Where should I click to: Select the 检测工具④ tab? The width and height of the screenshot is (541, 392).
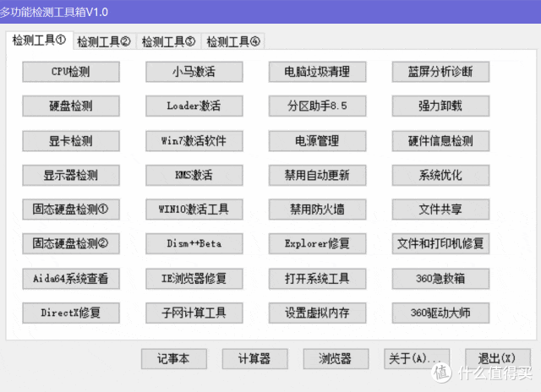point(233,41)
